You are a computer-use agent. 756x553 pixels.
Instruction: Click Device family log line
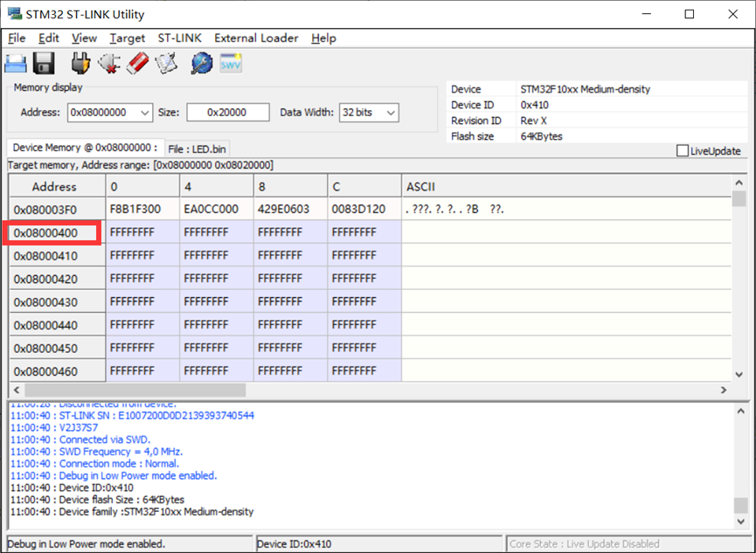(x=132, y=512)
